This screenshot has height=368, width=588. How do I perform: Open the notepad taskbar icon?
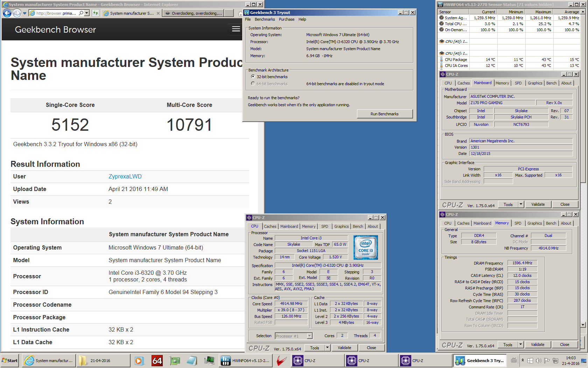(x=192, y=360)
